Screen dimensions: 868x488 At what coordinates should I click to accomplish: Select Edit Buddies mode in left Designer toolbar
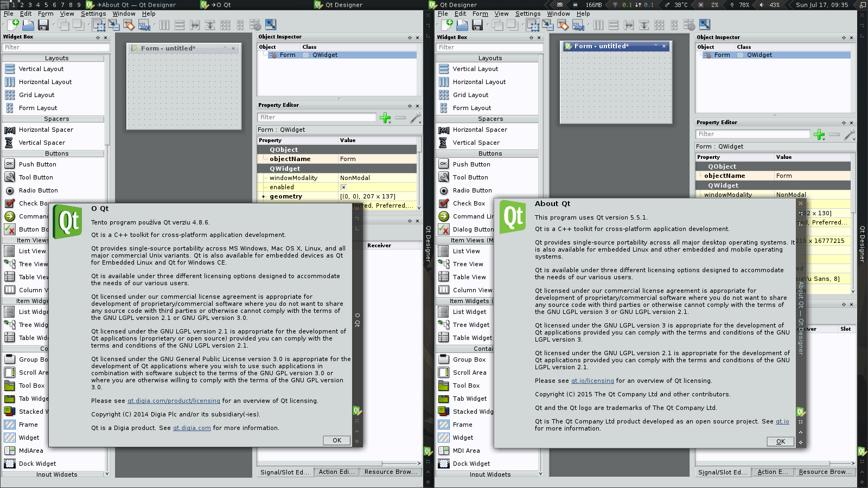[129, 24]
